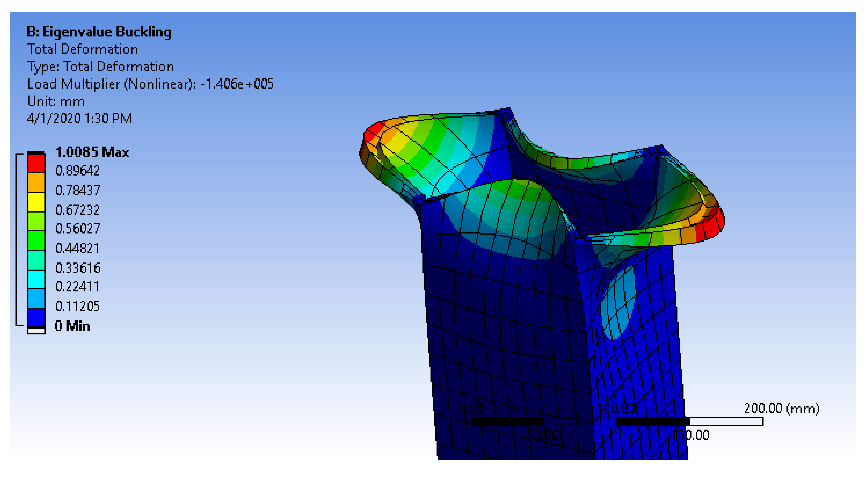Click the Type: Total Deformation line

pos(100,66)
